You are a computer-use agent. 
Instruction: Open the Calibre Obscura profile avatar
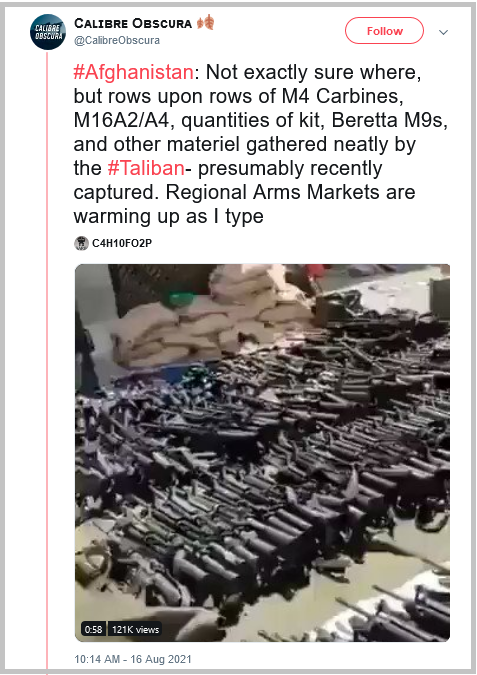tap(48, 32)
